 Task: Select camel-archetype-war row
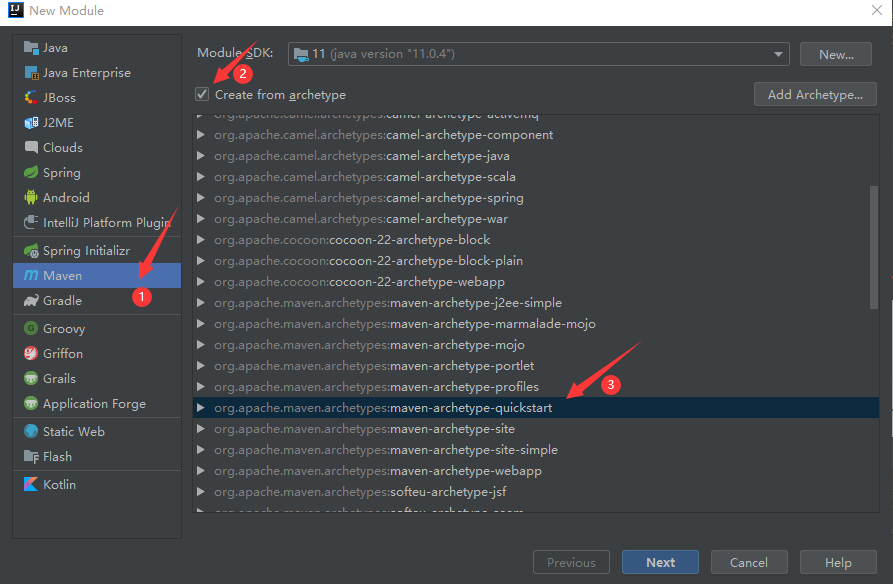pos(536,219)
